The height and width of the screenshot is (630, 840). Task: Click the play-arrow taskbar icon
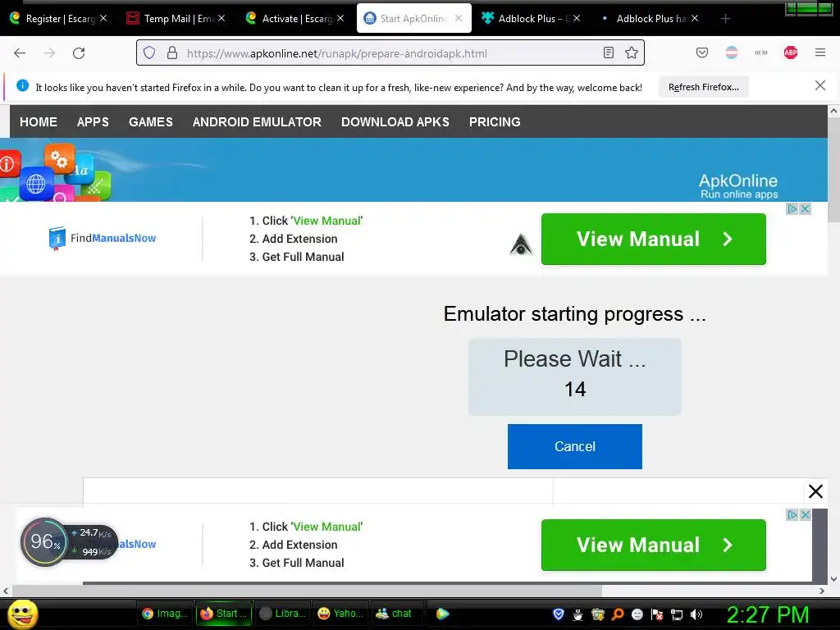[442, 614]
